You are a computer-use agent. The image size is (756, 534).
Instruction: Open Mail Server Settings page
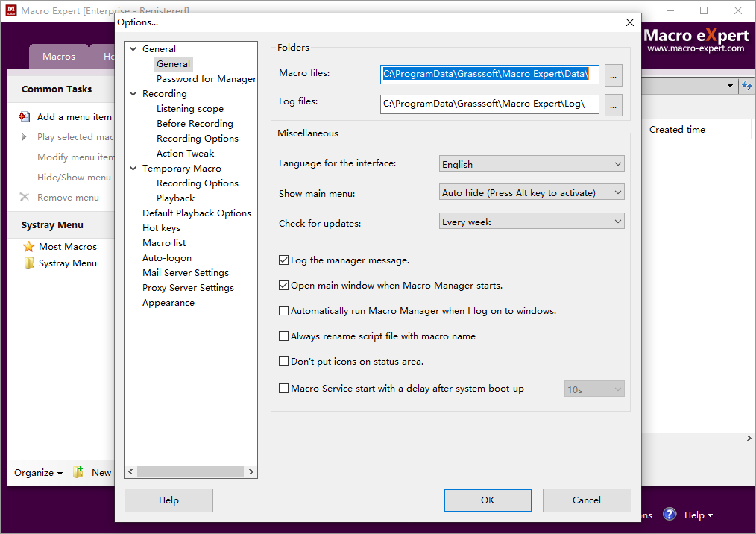click(186, 273)
